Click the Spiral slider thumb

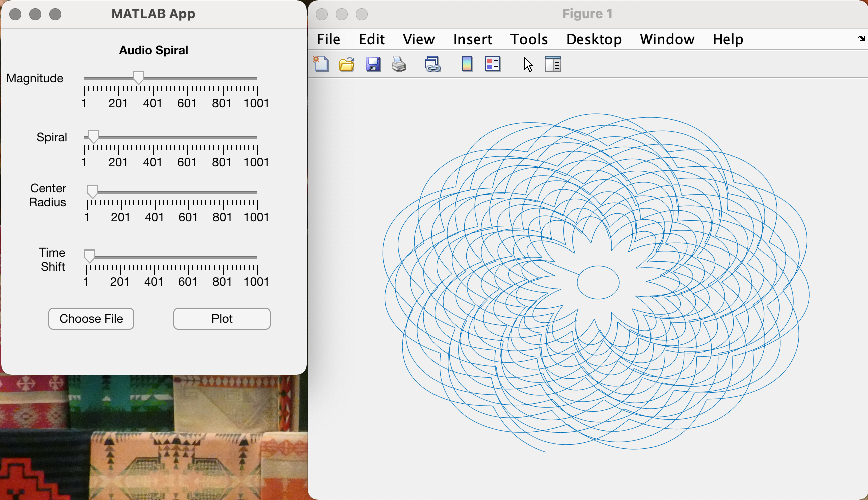(x=93, y=137)
